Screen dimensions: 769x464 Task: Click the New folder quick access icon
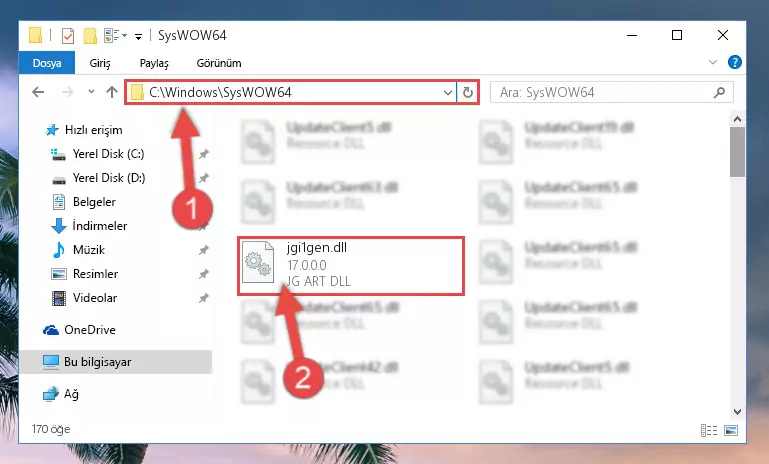tap(90, 36)
